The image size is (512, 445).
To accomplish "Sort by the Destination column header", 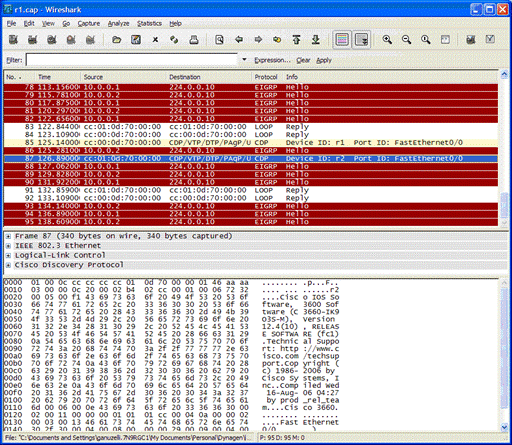I will 209,77.
